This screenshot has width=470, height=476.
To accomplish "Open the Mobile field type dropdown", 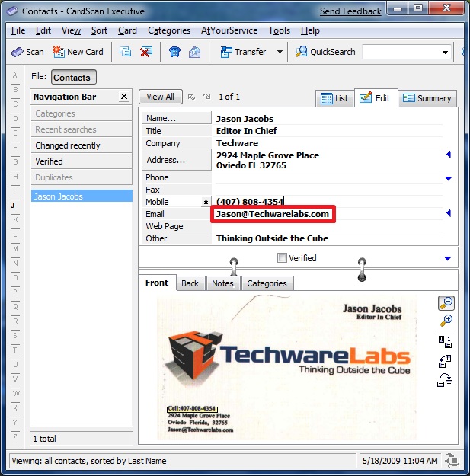I will click(x=206, y=202).
